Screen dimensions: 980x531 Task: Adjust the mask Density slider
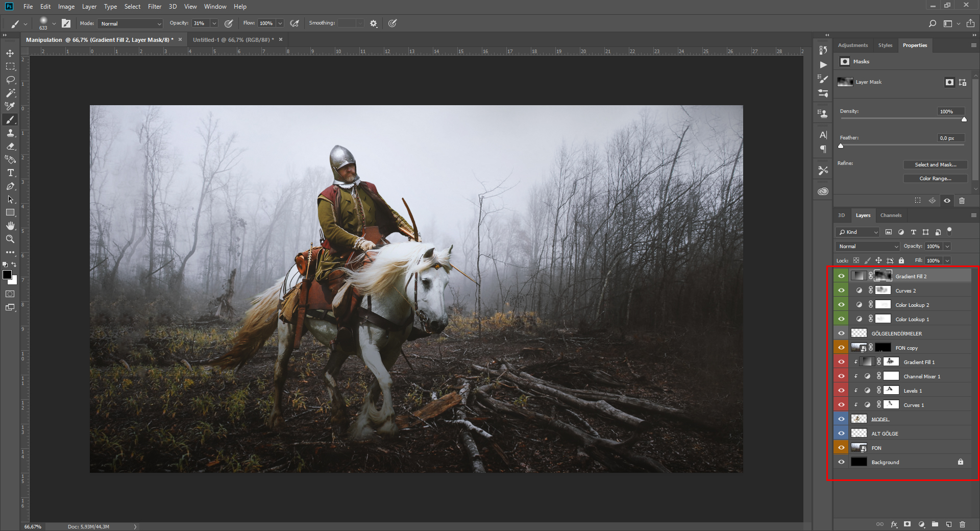point(964,119)
